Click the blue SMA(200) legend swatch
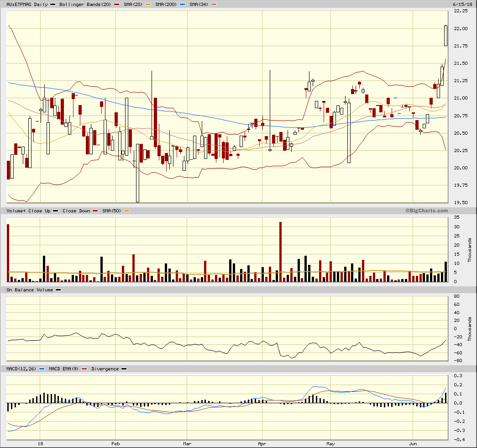The height and width of the screenshot is (448, 477). coord(183,5)
